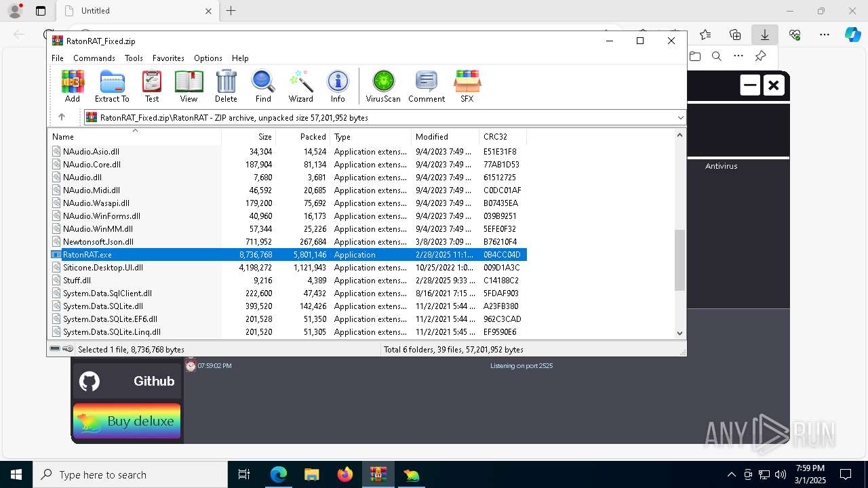The width and height of the screenshot is (868, 488).
Task: Show archive Info icon
Action: 338,86
